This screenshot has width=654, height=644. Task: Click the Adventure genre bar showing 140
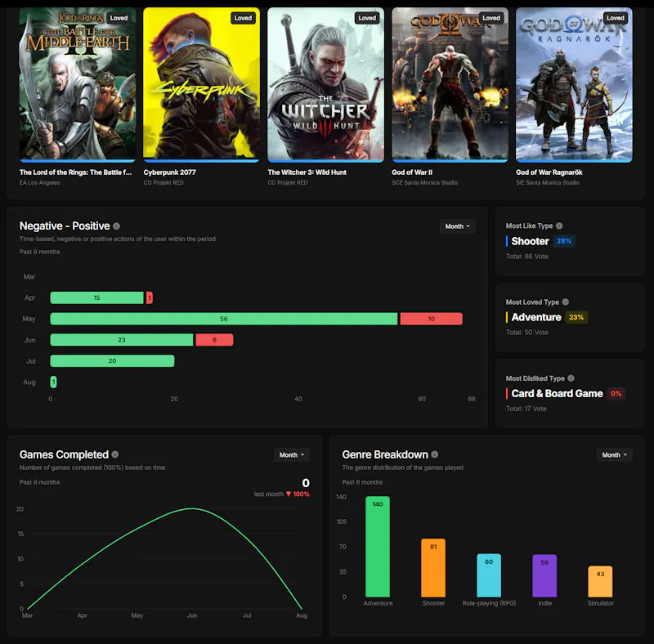[x=378, y=547]
